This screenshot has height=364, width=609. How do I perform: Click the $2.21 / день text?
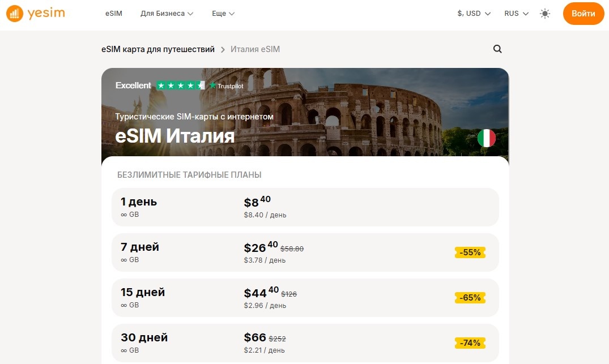(264, 350)
